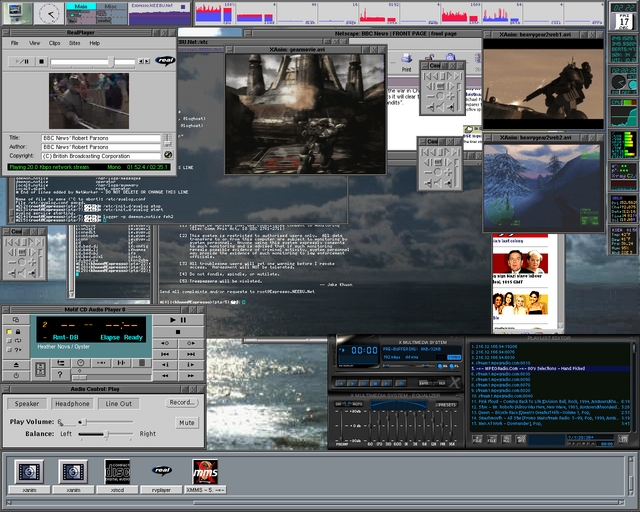Open the Help menu in RealPlayer
640x512 pixels.
click(94, 43)
